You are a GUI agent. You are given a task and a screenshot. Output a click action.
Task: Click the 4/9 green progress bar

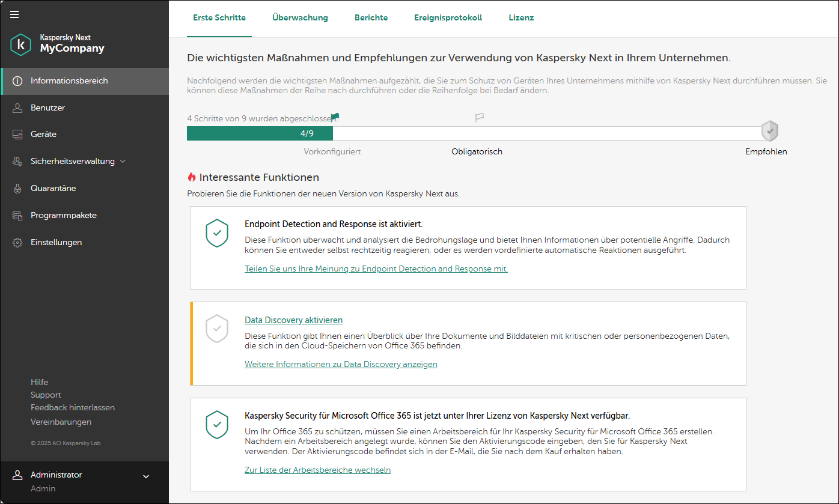260,133
